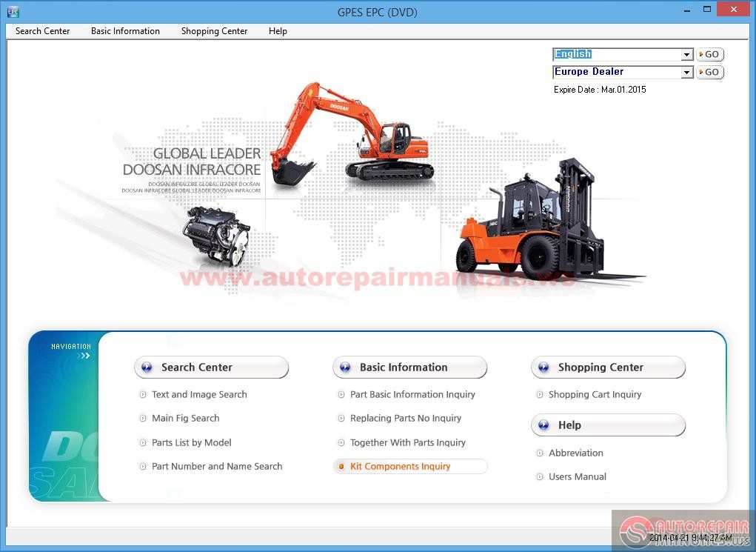Click the Help navigation button
The width and height of the screenshot is (756, 552).
(608, 425)
